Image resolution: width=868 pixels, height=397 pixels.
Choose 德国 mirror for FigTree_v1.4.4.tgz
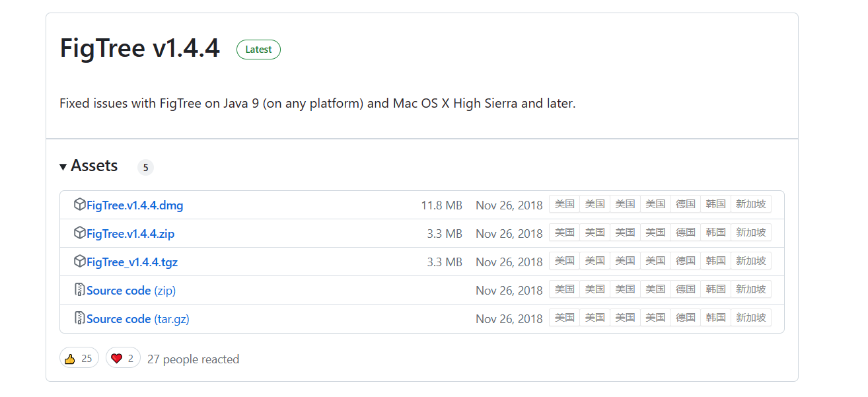[686, 261]
